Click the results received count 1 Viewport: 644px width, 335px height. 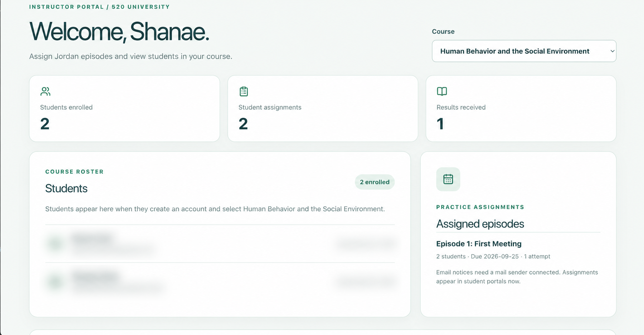pyautogui.click(x=440, y=124)
